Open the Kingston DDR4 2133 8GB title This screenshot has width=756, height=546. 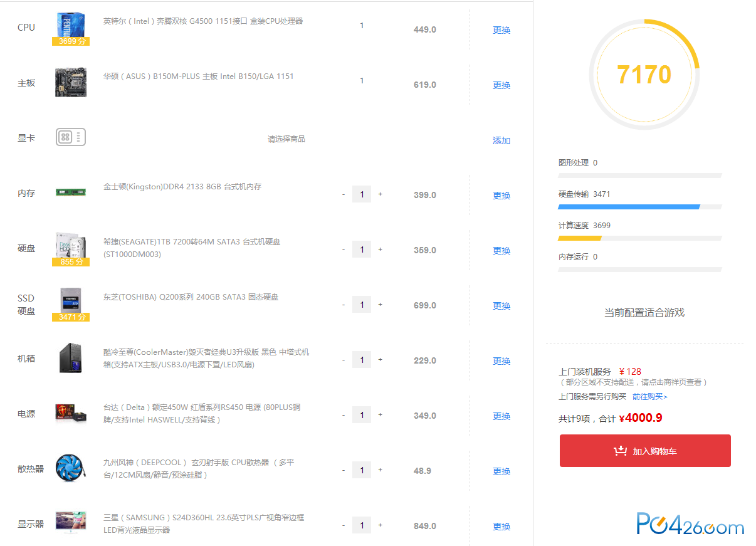click(182, 187)
